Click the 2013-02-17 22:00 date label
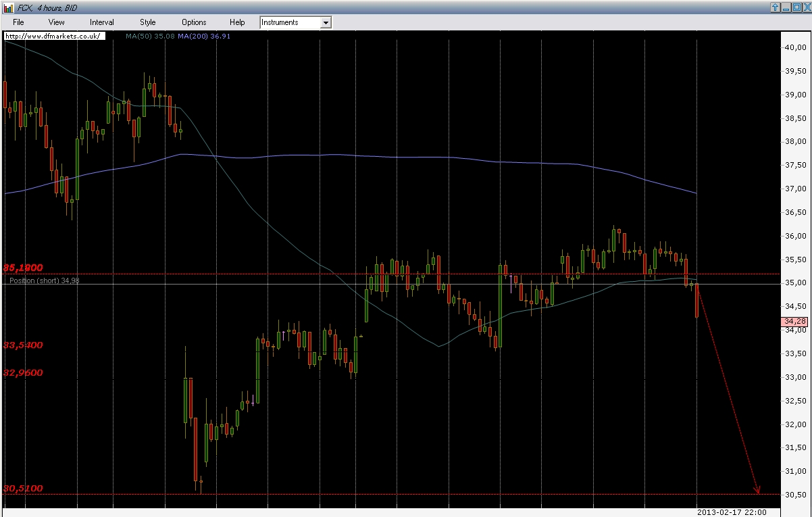 pos(732,511)
